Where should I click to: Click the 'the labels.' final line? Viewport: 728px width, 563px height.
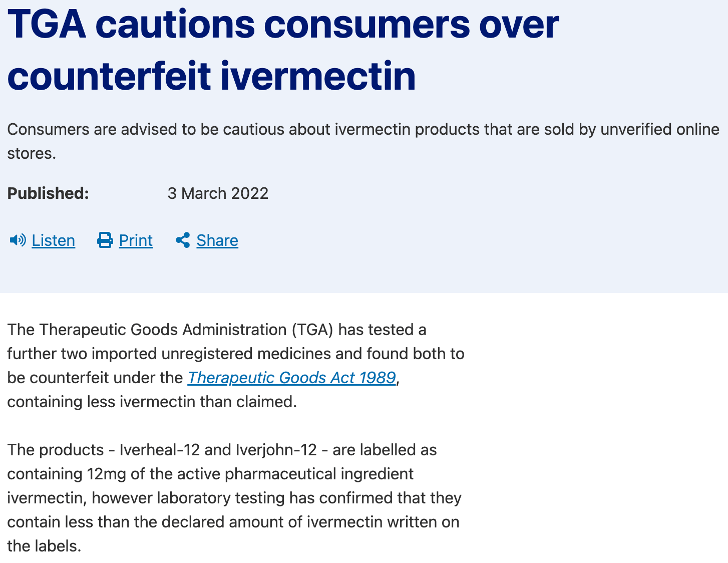pyautogui.click(x=44, y=546)
